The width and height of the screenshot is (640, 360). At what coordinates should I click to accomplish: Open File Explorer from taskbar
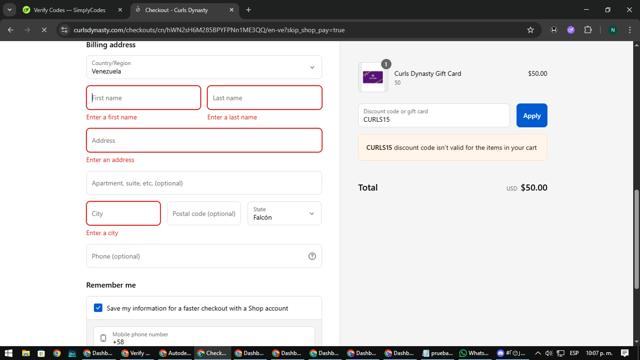(26, 353)
